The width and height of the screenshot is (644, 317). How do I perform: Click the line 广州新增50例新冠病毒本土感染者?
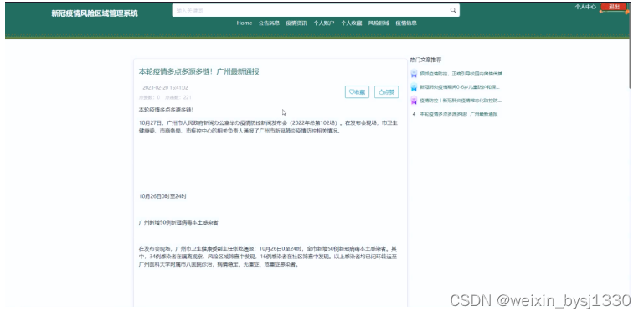pyautogui.click(x=178, y=222)
